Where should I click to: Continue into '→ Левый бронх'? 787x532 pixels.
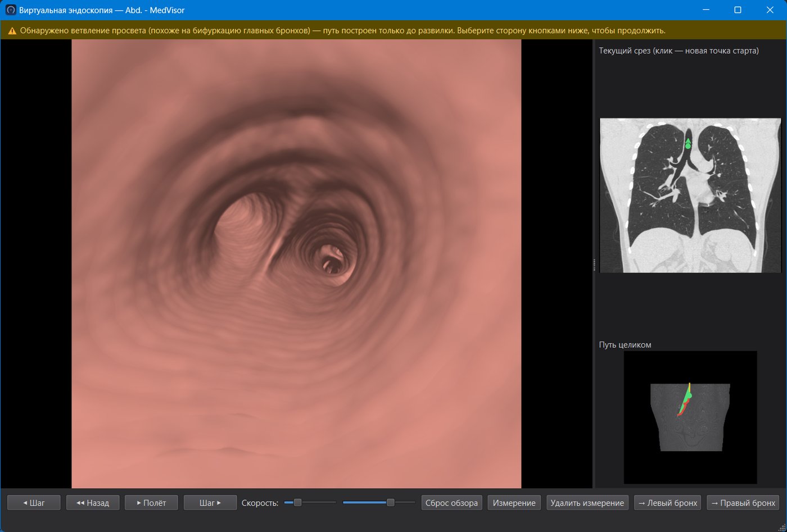pos(667,503)
